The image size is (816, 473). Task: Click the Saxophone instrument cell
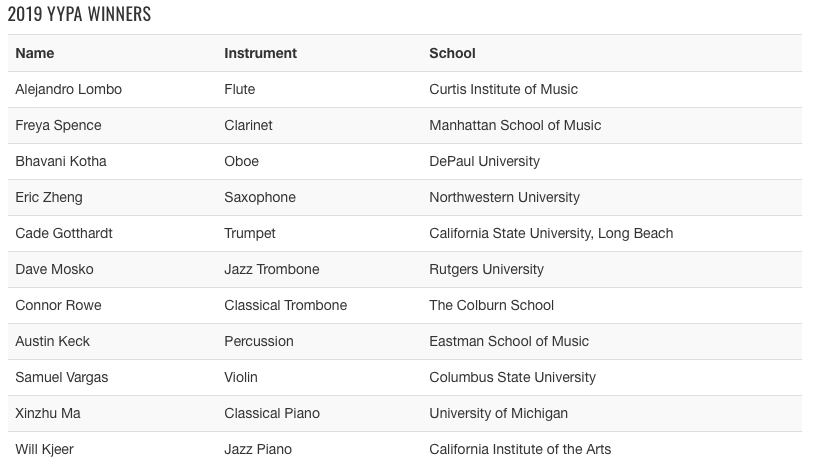coord(260,197)
